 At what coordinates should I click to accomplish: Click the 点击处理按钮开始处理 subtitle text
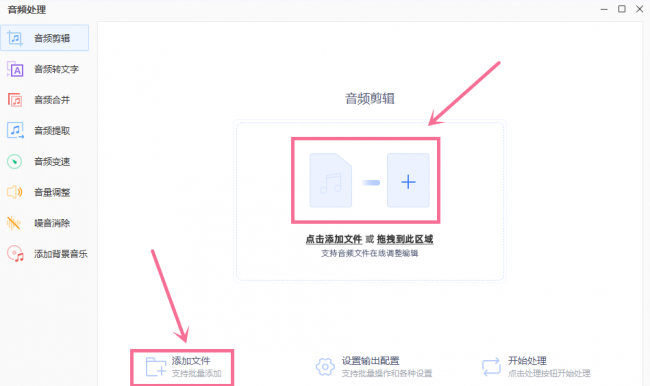coord(549,374)
